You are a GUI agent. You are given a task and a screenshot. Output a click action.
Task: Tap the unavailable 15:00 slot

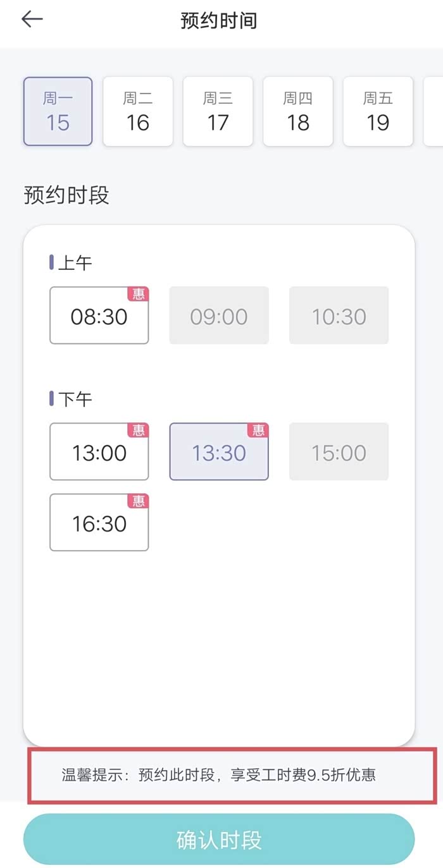(x=339, y=453)
